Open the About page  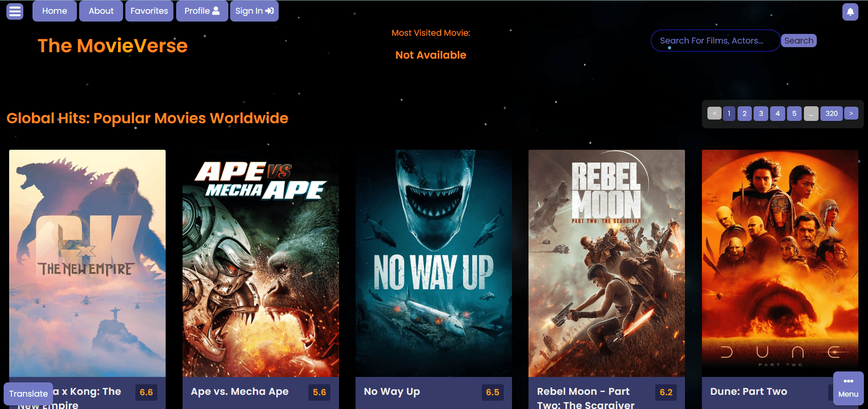point(101,11)
